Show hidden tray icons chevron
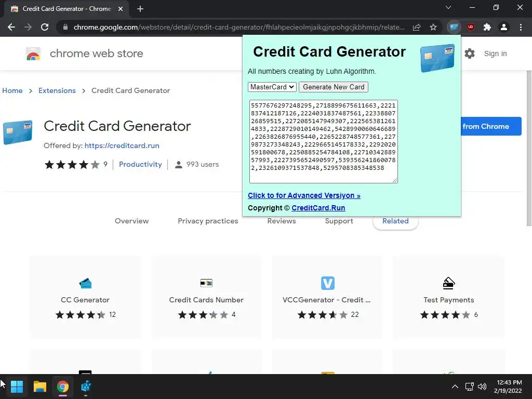 (455, 387)
